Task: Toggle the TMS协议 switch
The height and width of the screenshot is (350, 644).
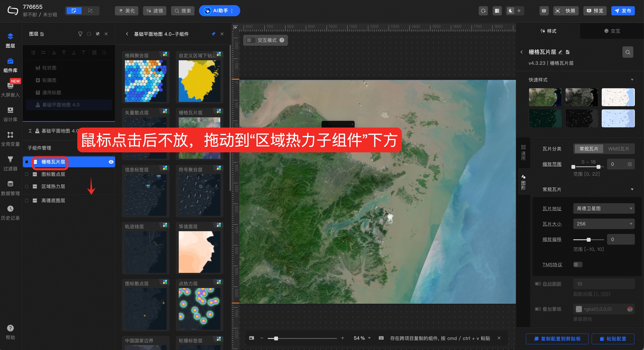Action: tap(578, 265)
